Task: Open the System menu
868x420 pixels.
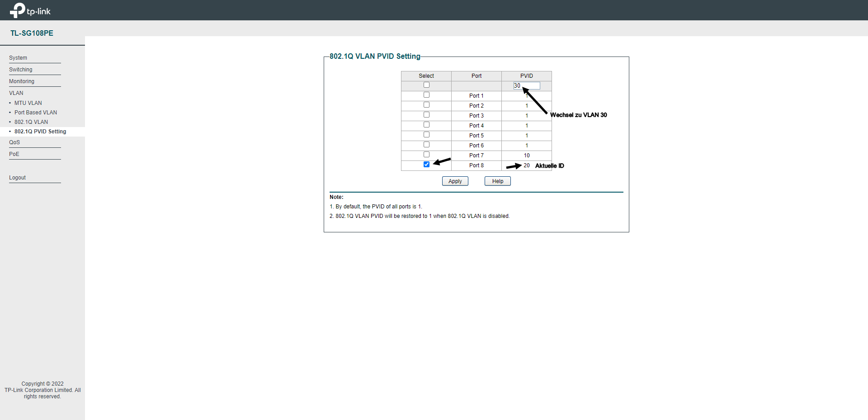Action: coord(18,58)
